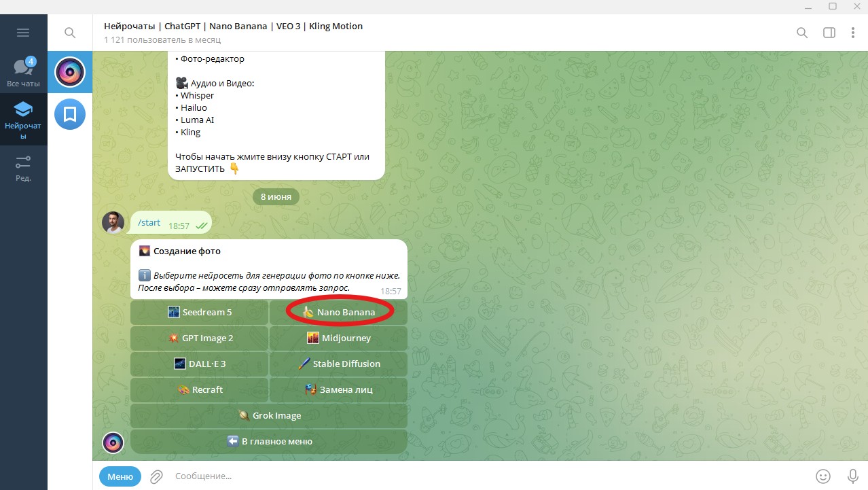
Task: Click the Аудио и Видео heading text
Action: tap(222, 84)
